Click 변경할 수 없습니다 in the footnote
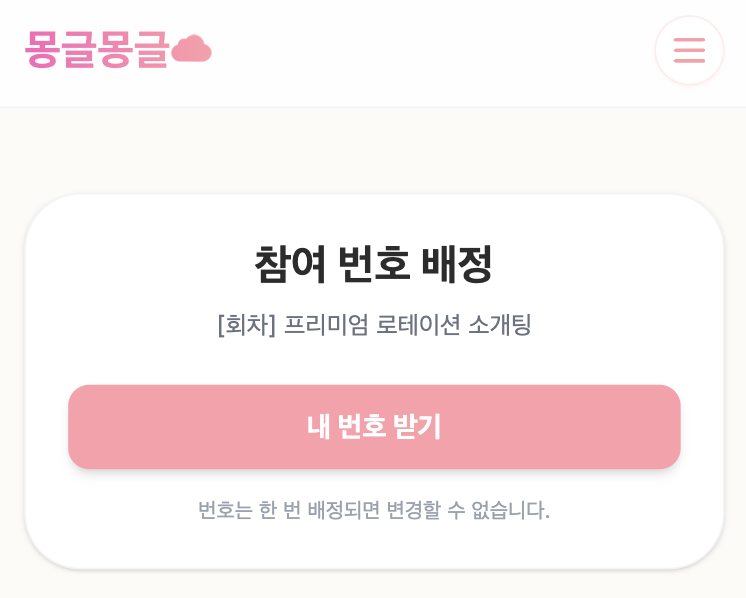The height and width of the screenshot is (598, 746). click(469, 510)
